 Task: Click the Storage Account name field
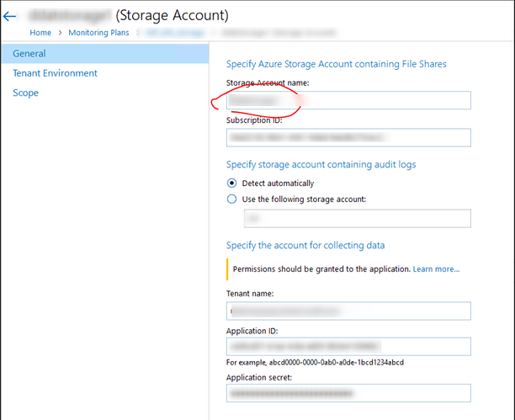coord(348,99)
